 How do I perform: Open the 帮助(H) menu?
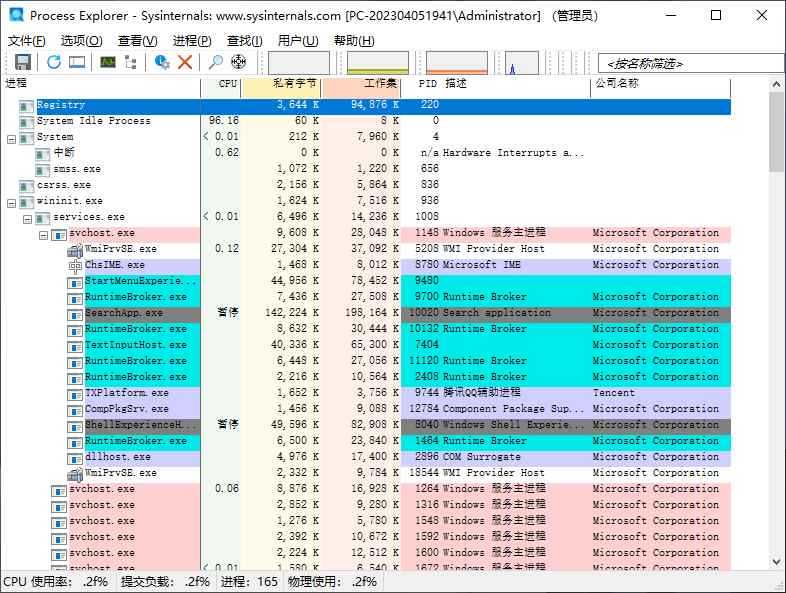pos(354,41)
